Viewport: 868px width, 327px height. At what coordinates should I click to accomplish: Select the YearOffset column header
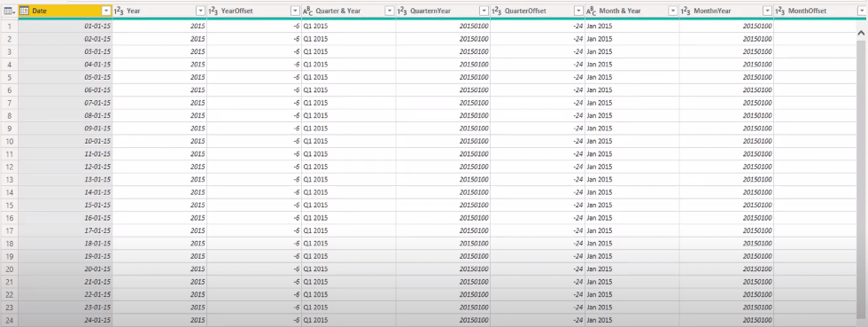254,12
